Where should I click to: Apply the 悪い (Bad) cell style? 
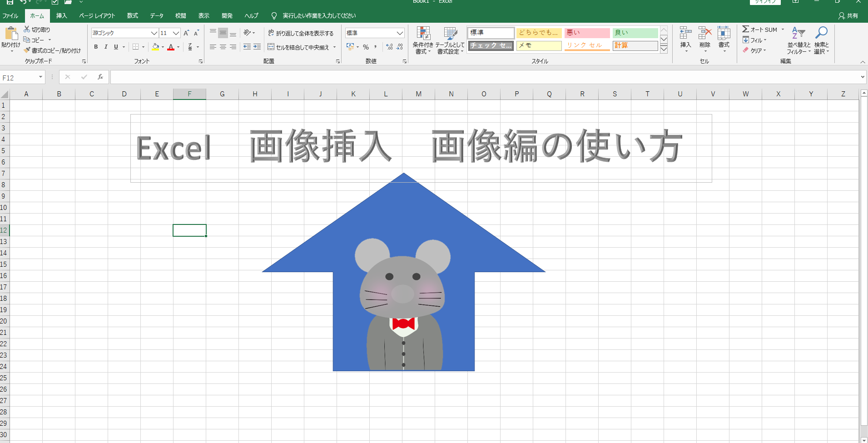pyautogui.click(x=587, y=33)
